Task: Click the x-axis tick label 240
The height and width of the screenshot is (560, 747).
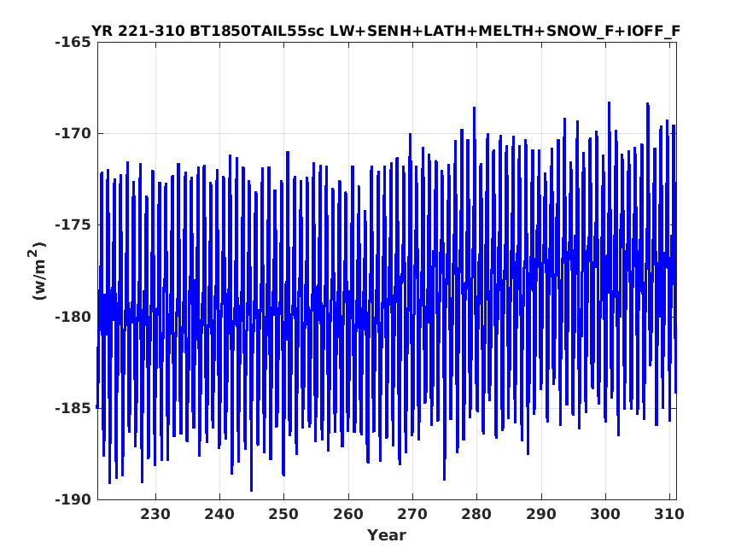Action: (x=219, y=514)
